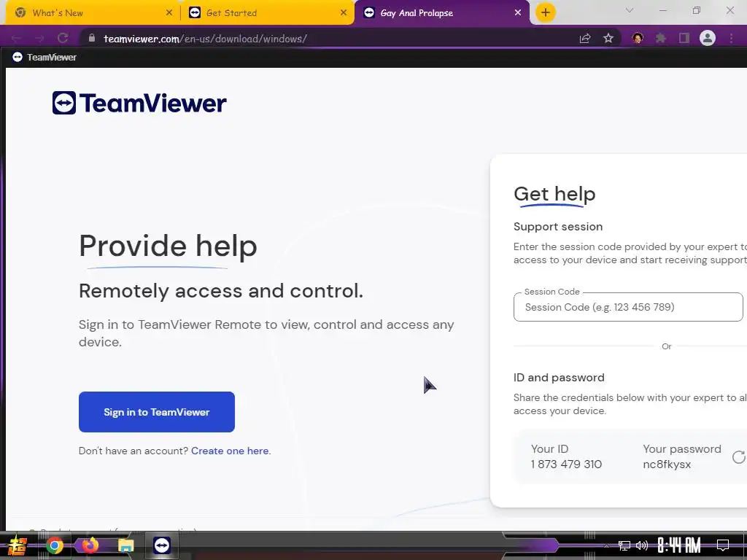The height and width of the screenshot is (560, 747).
Task: Click the 8:44 AM taskbar clock
Action: [x=679, y=545]
